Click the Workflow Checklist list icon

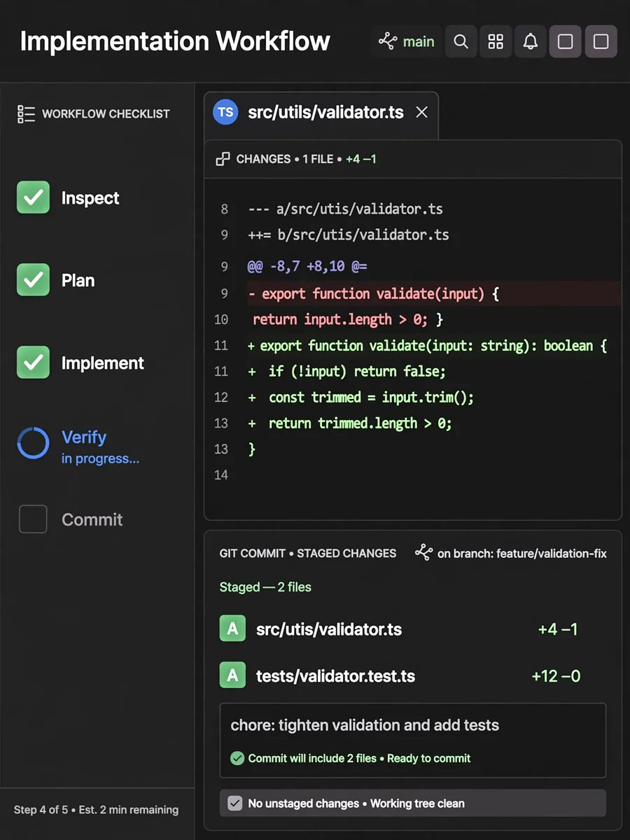pyautogui.click(x=26, y=113)
